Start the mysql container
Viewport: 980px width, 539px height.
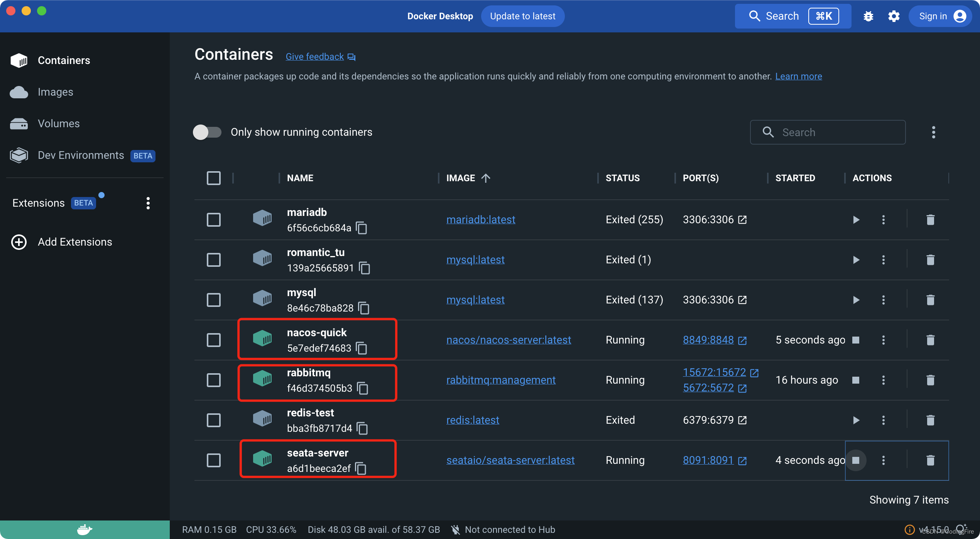tap(856, 300)
